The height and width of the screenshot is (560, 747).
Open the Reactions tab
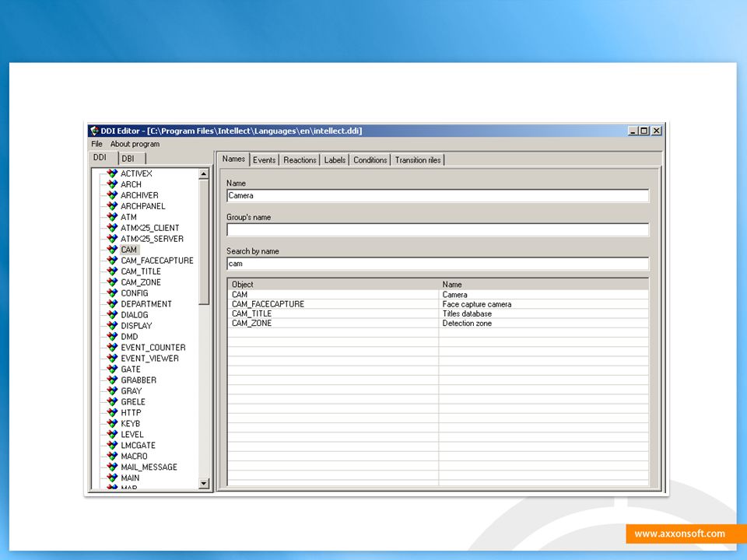pos(300,160)
